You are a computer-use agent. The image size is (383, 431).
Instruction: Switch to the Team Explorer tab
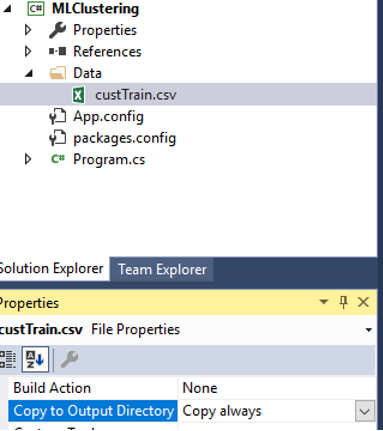click(162, 269)
